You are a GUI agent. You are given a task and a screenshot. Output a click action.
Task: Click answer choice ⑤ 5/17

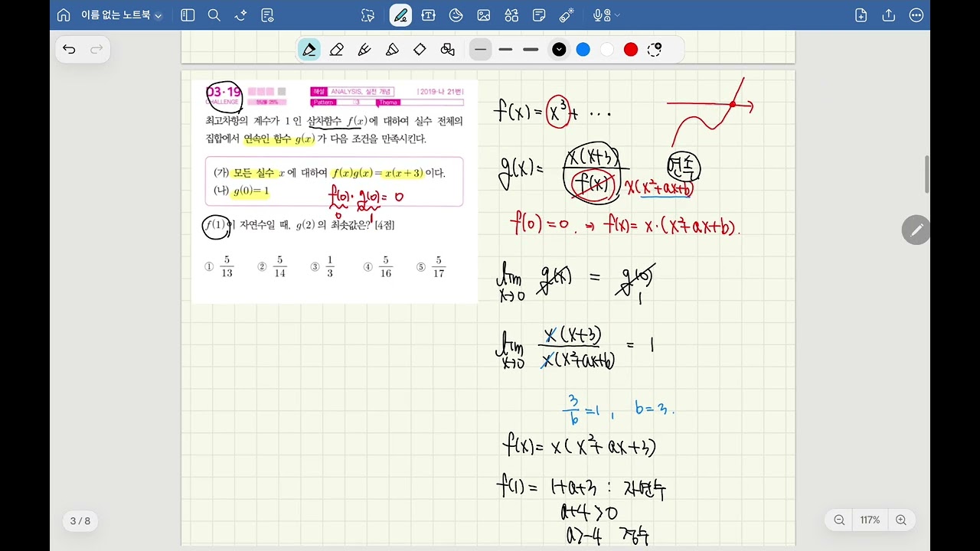(x=431, y=266)
